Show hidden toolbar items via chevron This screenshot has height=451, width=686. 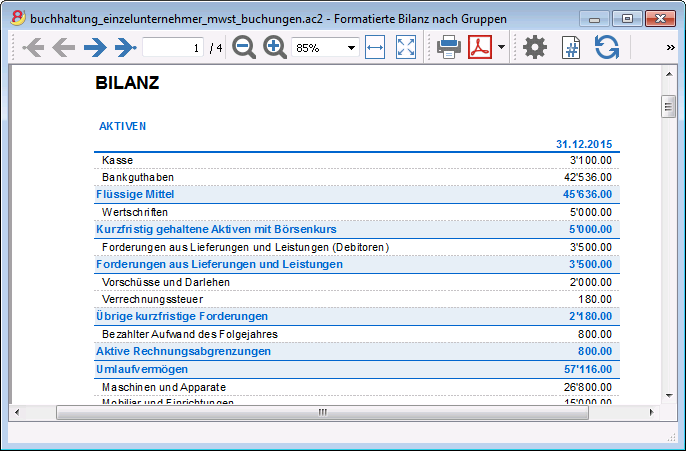[x=670, y=47]
